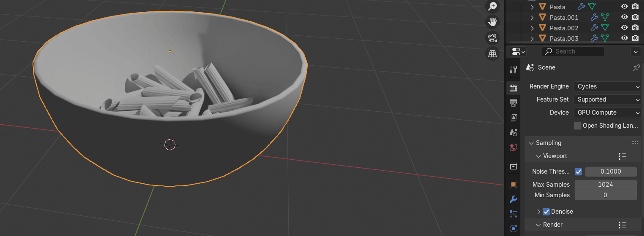Image resolution: width=644 pixels, height=236 pixels.
Task: Toggle camera view in viewport
Action: pos(492,38)
